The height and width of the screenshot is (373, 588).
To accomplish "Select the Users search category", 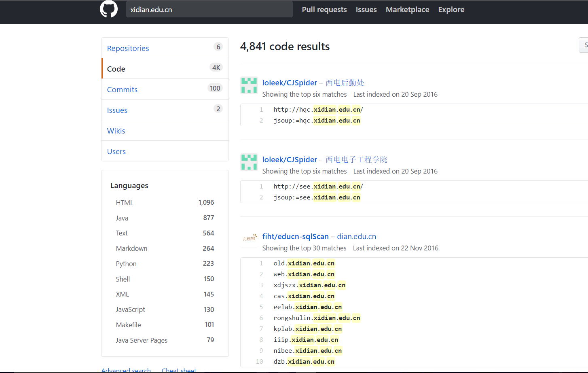I will coord(165,151).
